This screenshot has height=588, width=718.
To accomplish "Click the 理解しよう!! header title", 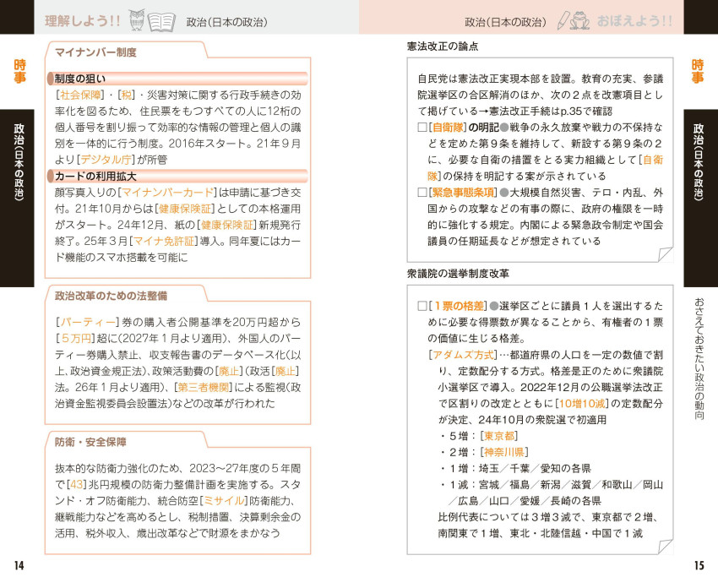I will [83, 21].
